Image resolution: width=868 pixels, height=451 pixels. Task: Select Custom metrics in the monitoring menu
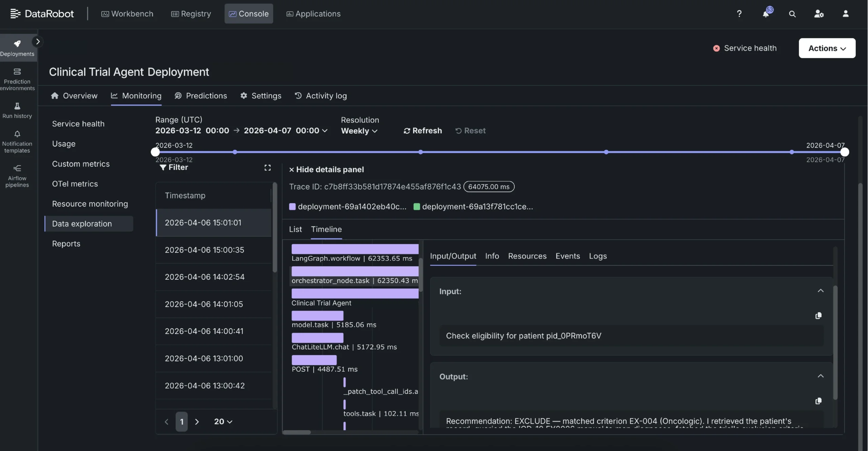[x=81, y=164]
